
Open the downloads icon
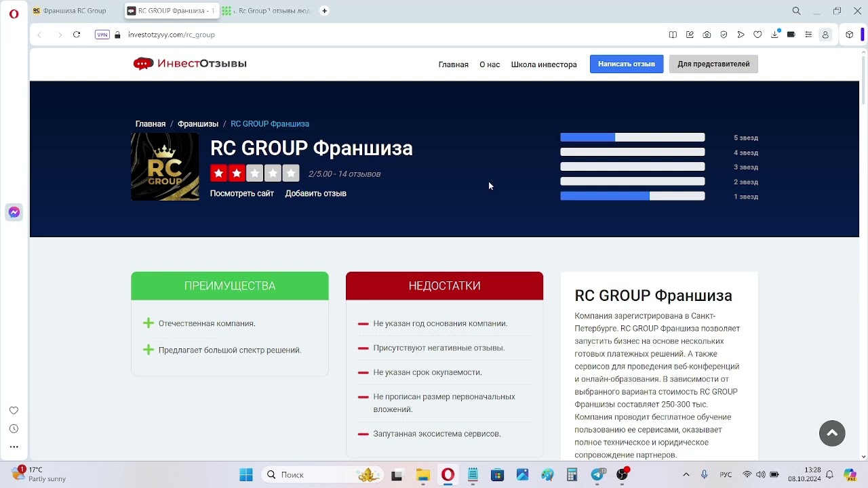[774, 35]
